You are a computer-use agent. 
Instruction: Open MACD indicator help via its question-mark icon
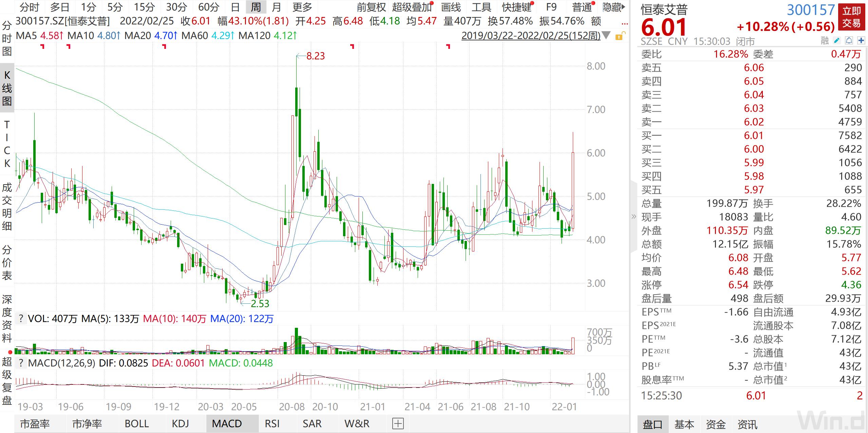pyautogui.click(x=21, y=363)
